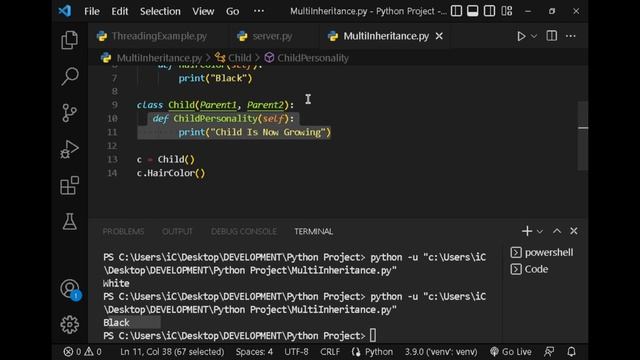640x360 pixels.
Task: Open the Selection menu
Action: 160,11
